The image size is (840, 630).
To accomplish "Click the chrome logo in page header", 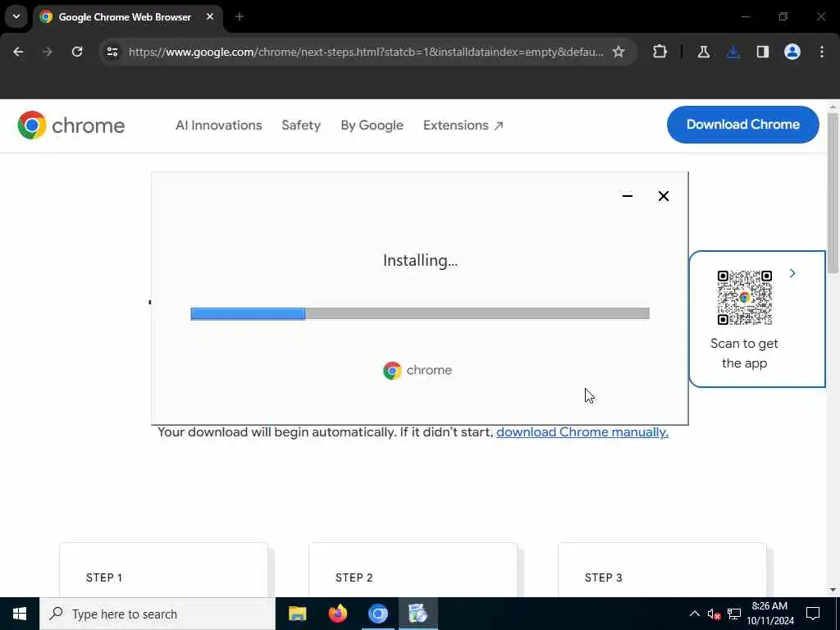I will pos(71,126).
